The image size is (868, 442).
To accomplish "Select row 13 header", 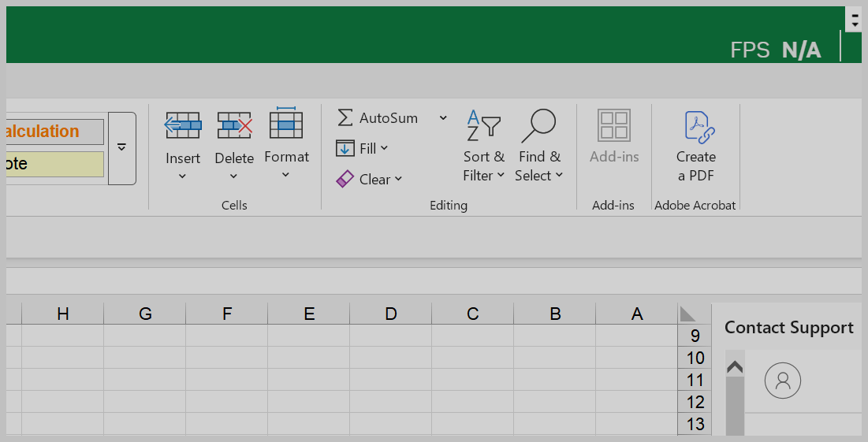I will (x=695, y=424).
